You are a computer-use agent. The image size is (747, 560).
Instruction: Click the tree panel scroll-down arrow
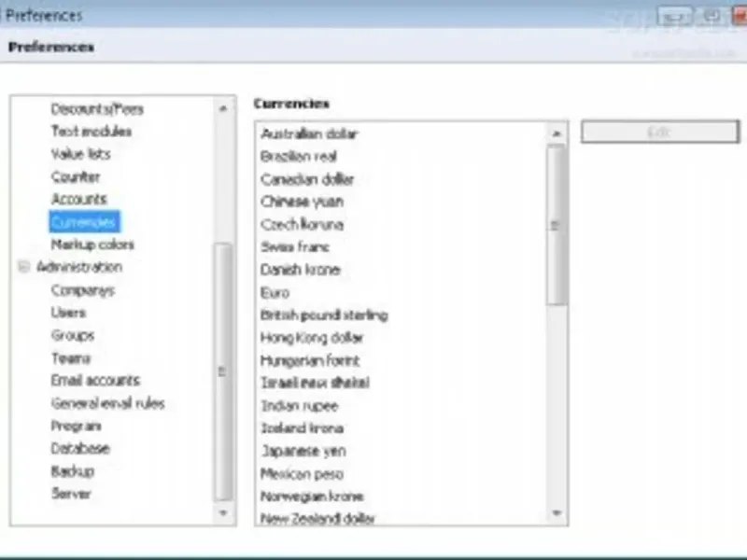point(223,512)
